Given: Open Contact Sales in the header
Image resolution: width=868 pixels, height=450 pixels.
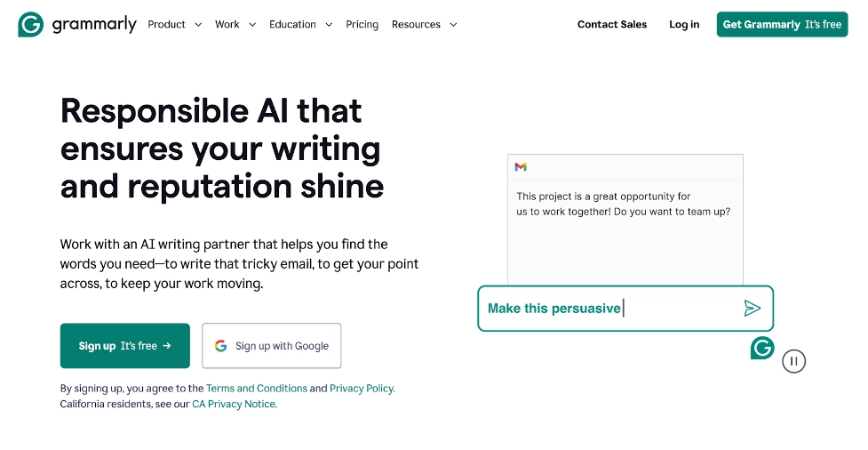Looking at the screenshot, I should coord(612,24).
